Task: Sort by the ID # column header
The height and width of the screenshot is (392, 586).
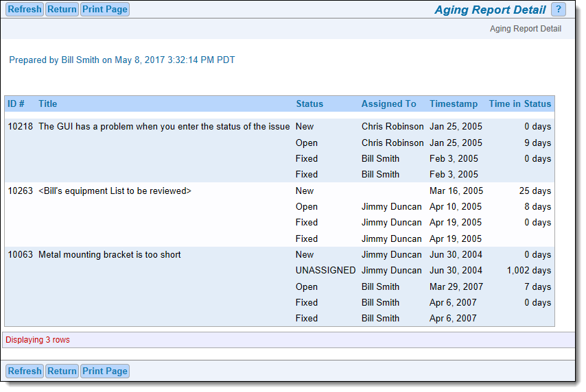Action: (x=16, y=104)
